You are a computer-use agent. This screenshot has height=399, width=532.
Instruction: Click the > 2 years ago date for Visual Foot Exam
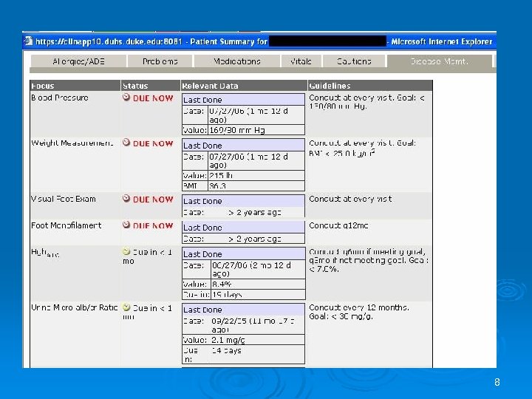tap(255, 212)
